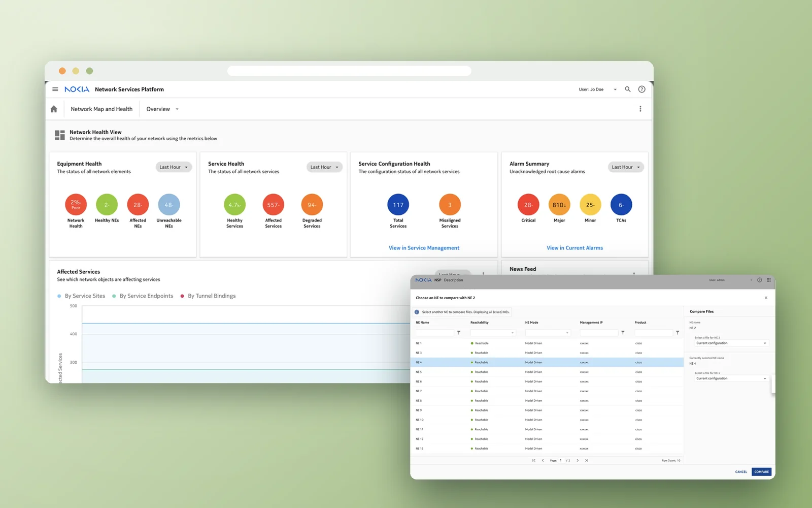Click the CANCEL button

(x=741, y=472)
